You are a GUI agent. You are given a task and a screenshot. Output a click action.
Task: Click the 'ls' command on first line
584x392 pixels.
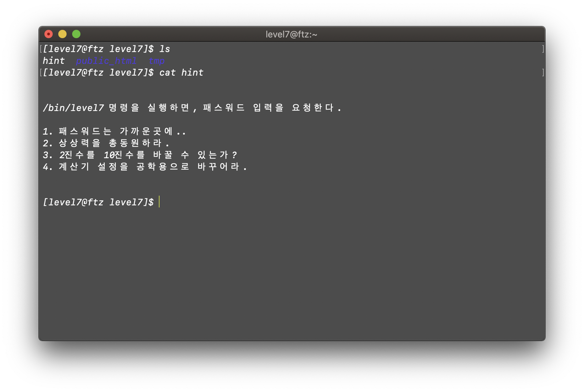coord(165,49)
